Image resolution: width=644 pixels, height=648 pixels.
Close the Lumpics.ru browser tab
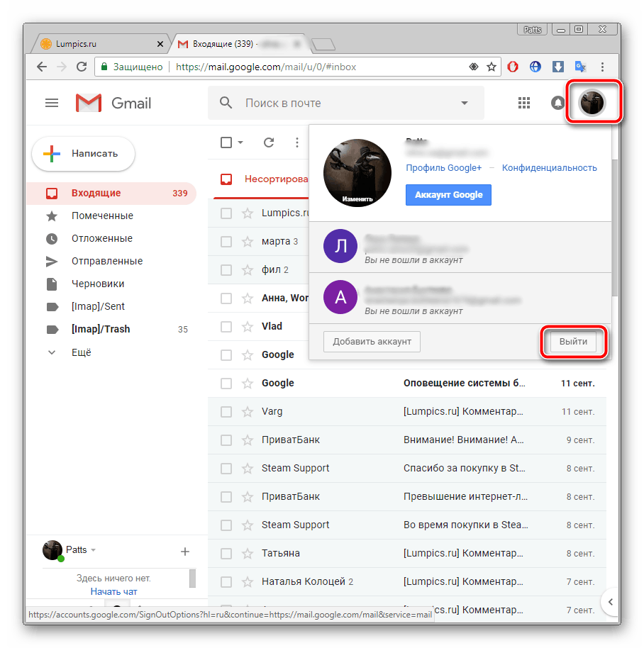(x=160, y=44)
